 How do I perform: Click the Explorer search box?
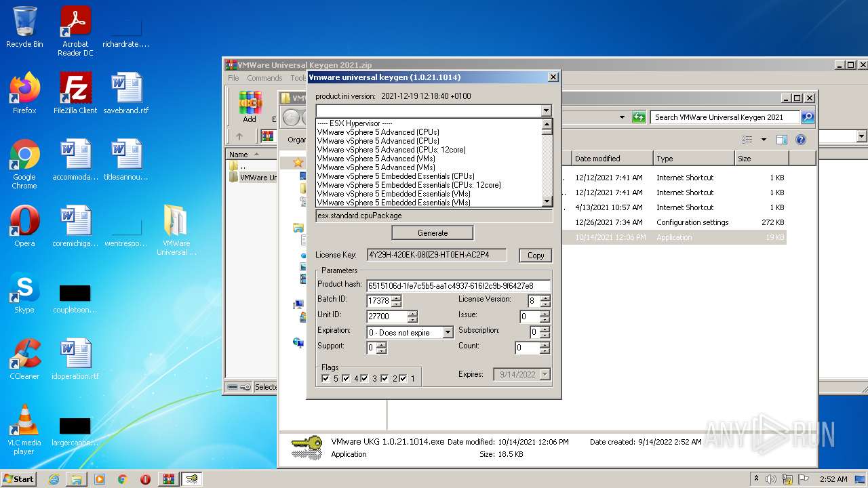click(x=725, y=117)
